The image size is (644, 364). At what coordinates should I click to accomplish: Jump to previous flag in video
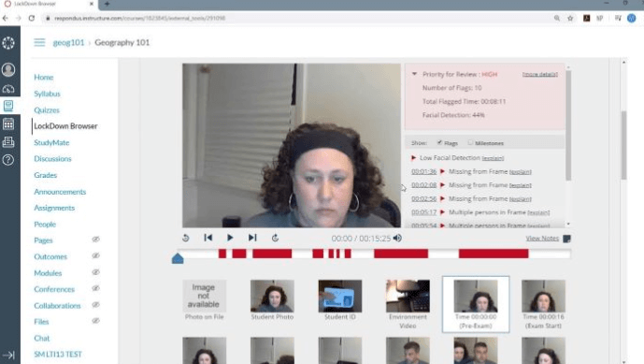click(208, 238)
